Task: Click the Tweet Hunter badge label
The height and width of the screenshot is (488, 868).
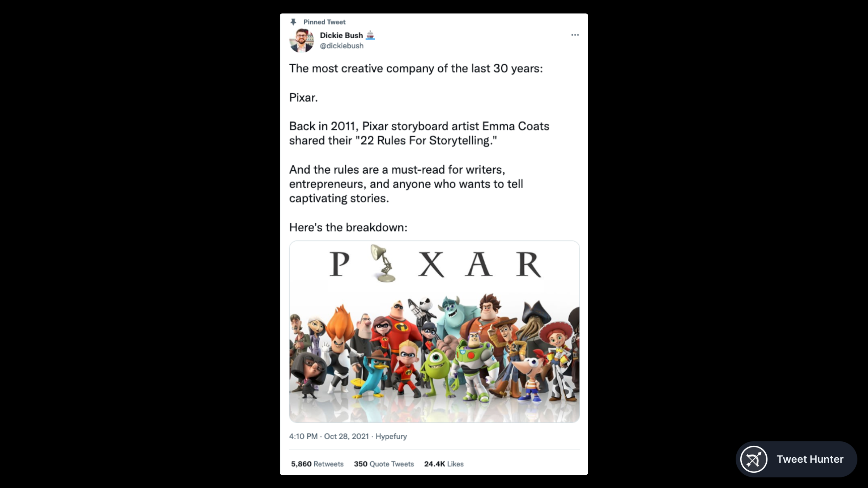Action: pyautogui.click(x=810, y=459)
